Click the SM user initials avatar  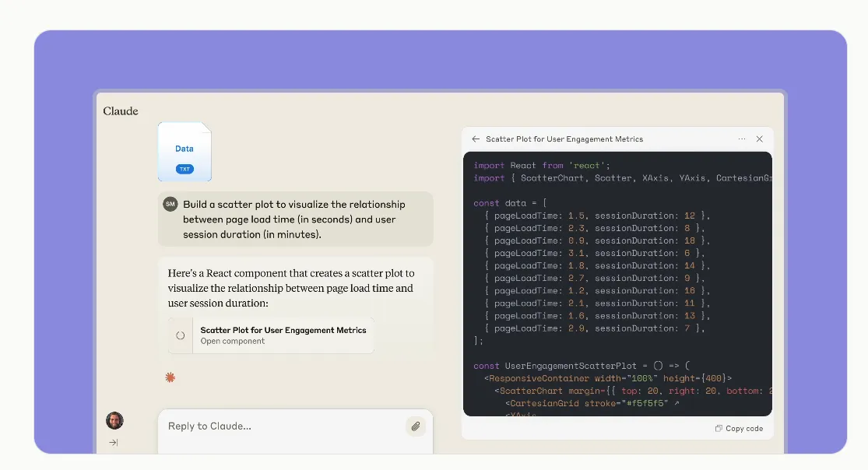pos(170,205)
